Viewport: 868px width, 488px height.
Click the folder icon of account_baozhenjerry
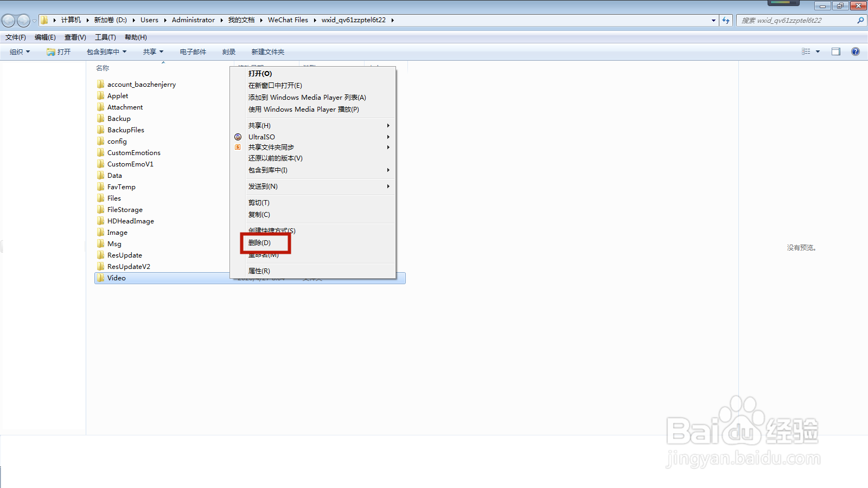(100, 84)
